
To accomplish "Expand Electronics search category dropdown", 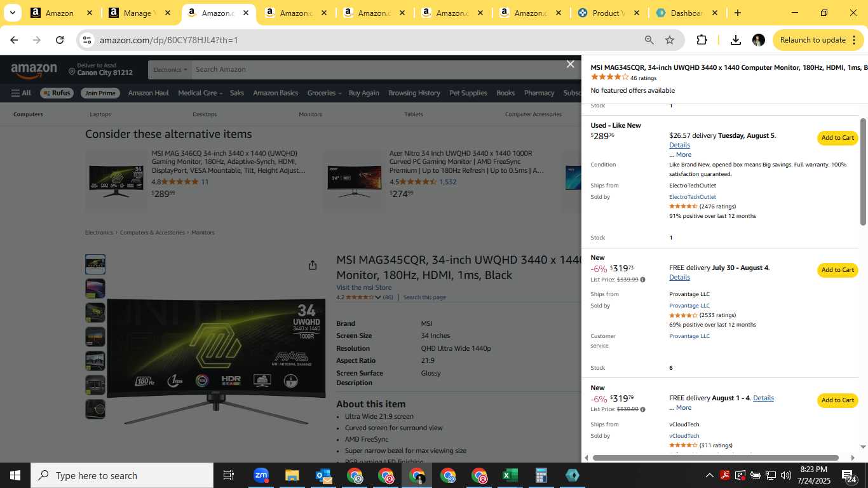I will (x=170, y=70).
